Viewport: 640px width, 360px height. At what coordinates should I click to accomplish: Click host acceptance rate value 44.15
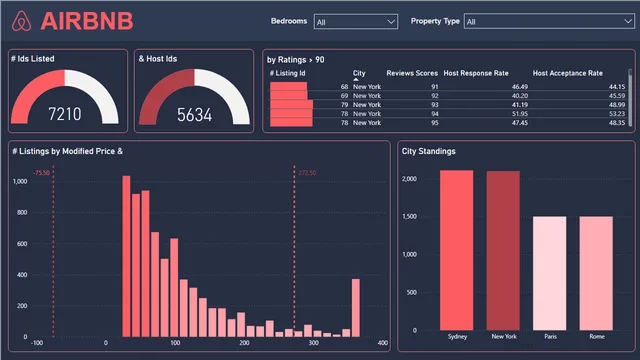617,87
